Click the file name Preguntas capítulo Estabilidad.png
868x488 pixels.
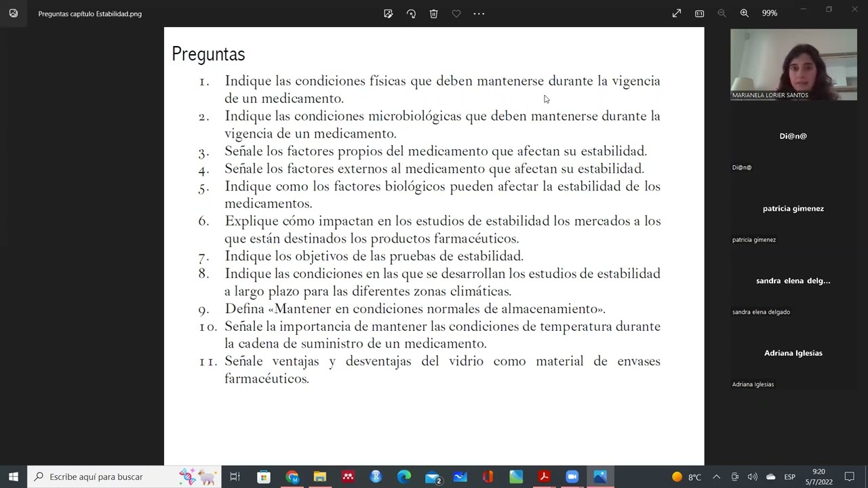(90, 14)
